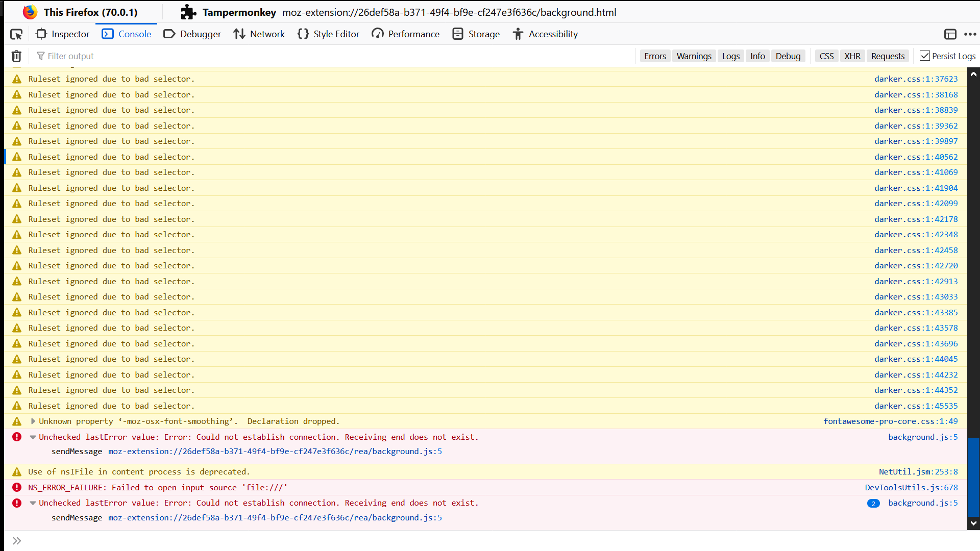Toggle the split console layout icon
980x551 pixels.
[x=950, y=34]
